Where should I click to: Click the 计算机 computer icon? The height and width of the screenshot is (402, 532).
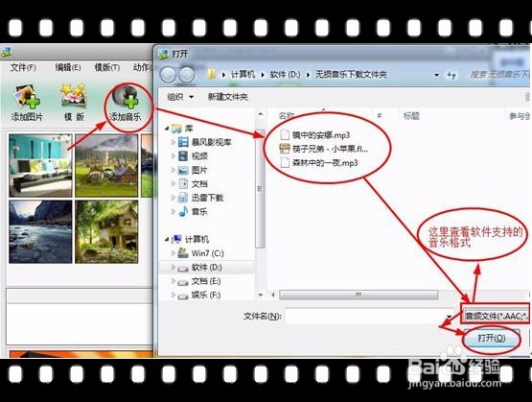click(176, 239)
